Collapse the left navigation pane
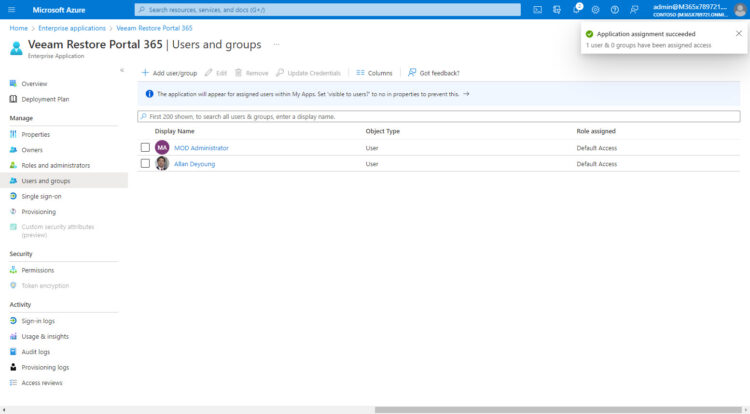 pos(122,70)
